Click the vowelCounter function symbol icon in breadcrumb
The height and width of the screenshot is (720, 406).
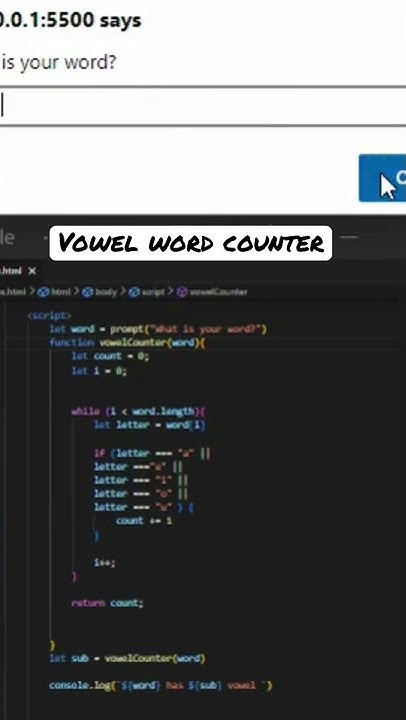[x=182, y=292]
